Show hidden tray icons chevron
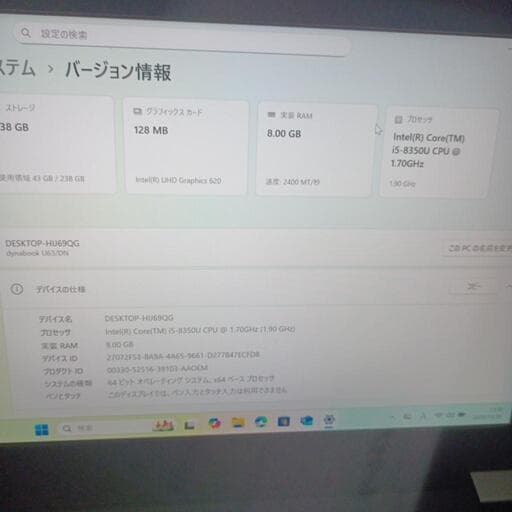This screenshot has width=512, height=512. [393, 417]
